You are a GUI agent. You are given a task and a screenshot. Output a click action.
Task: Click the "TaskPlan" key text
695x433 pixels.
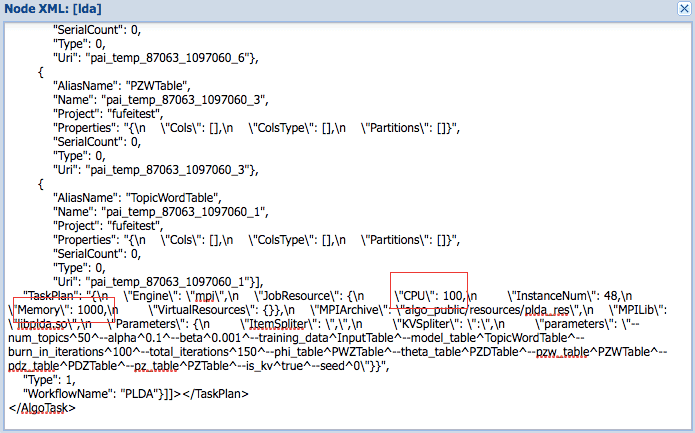coord(50,296)
